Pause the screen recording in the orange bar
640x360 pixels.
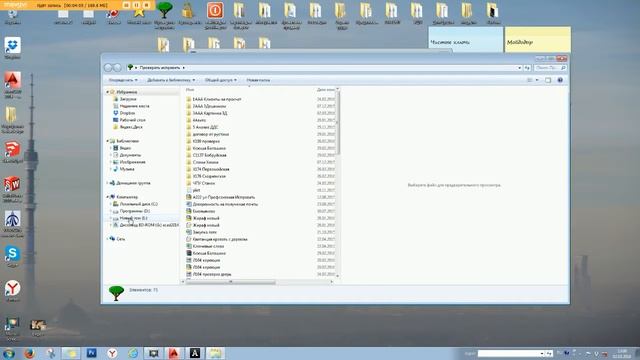(136, 5)
